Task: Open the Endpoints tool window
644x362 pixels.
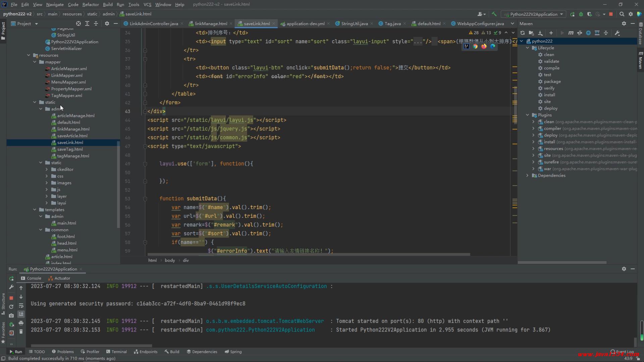Action: coord(146,352)
